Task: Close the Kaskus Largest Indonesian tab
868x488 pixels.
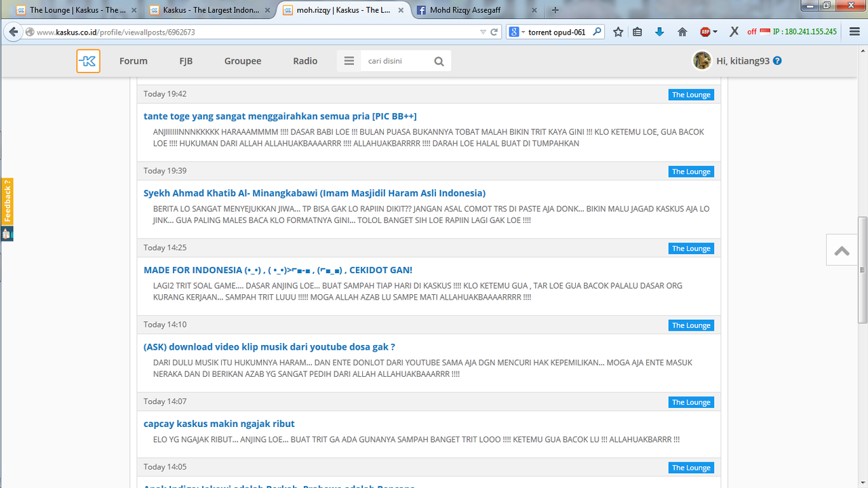Action: (268, 11)
